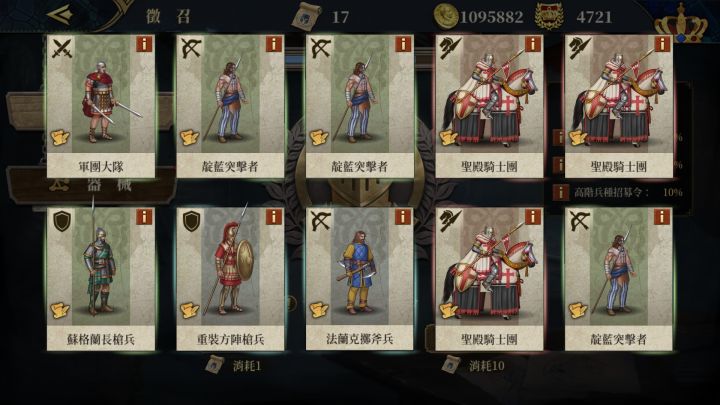Choose the 法蘭克擲斧兵 unit card
720x405 pixels.
(x=360, y=279)
